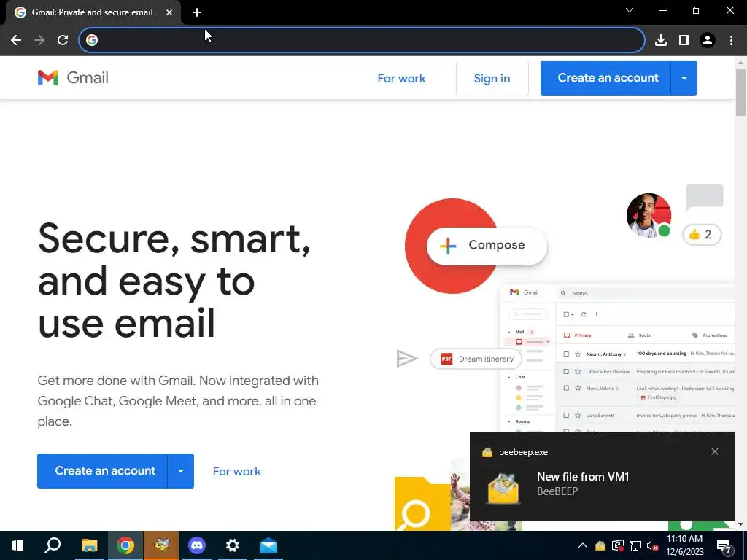Open Chrome downloads icon

coord(660,40)
